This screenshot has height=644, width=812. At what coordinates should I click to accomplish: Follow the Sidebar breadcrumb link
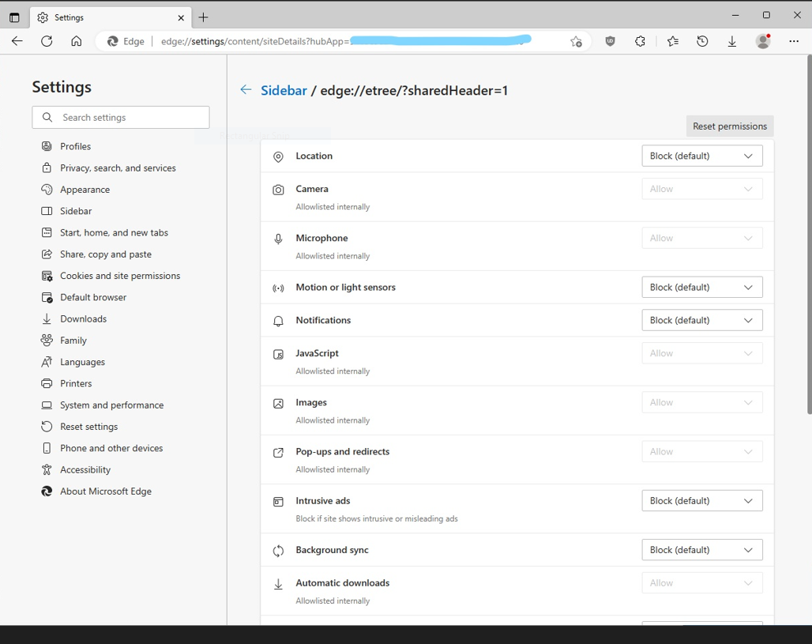(x=284, y=90)
